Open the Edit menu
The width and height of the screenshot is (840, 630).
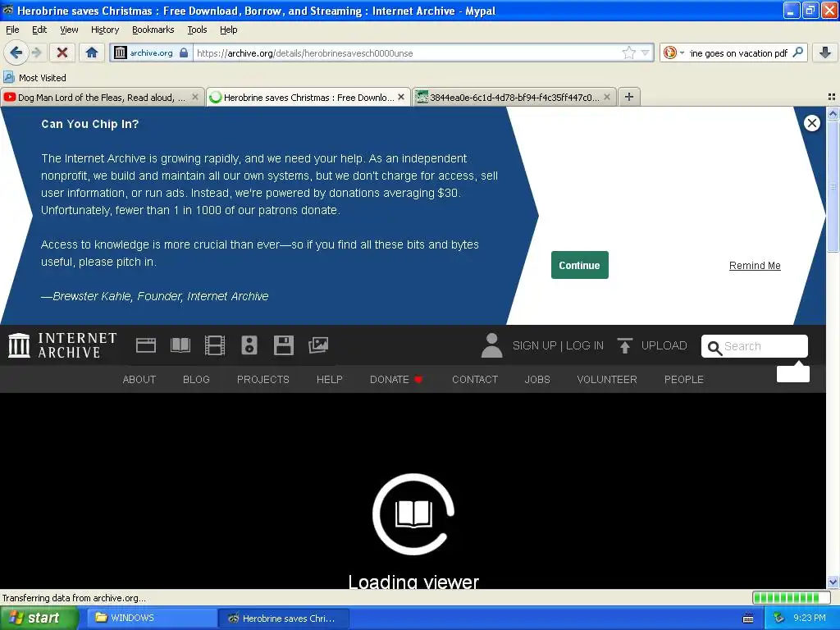pyautogui.click(x=39, y=30)
